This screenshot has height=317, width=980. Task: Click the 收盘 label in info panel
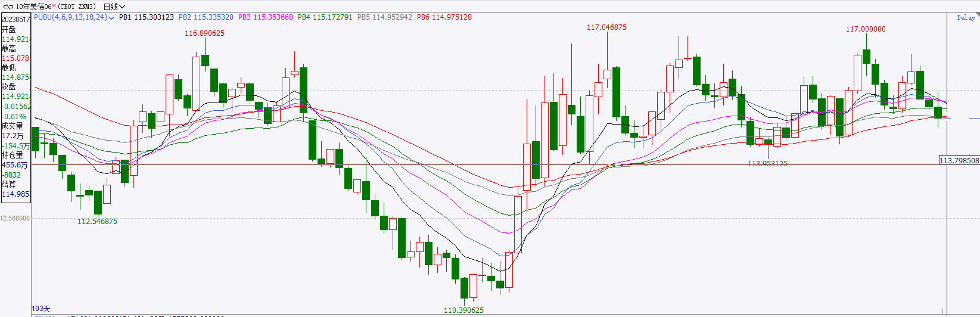coord(8,86)
